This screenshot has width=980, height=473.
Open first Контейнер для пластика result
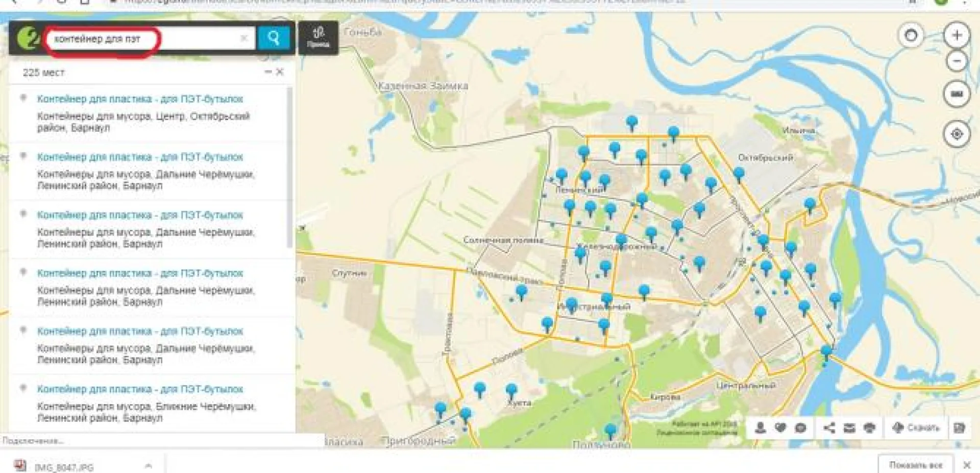click(x=140, y=99)
